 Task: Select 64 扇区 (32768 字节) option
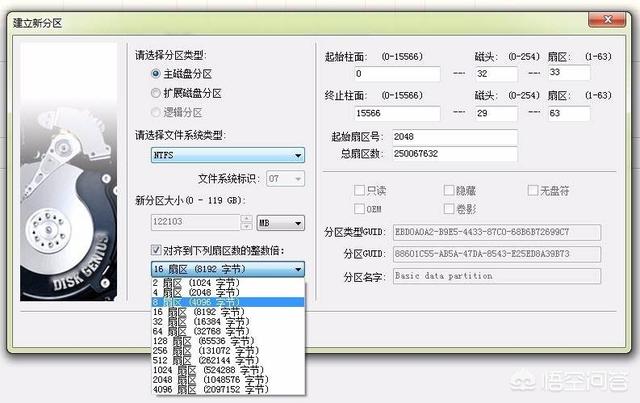[228, 331]
